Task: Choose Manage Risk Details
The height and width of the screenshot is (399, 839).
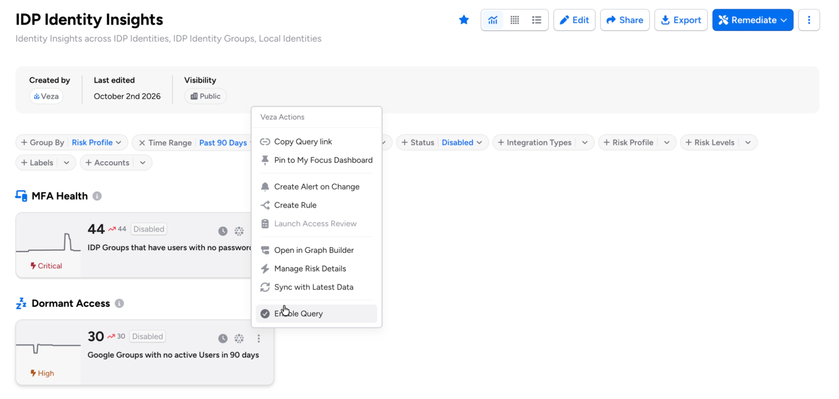Action: click(x=317, y=268)
